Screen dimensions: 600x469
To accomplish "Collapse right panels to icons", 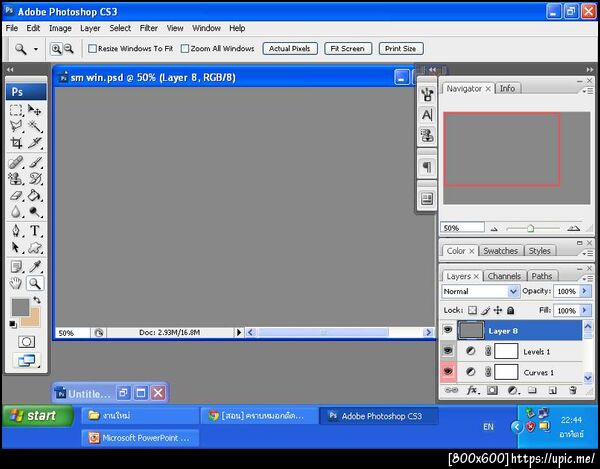I will (x=590, y=69).
